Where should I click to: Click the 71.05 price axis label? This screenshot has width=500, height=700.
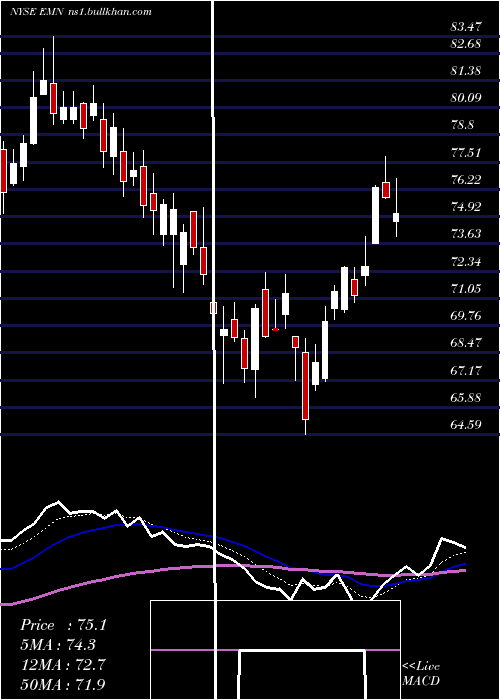coord(466,289)
